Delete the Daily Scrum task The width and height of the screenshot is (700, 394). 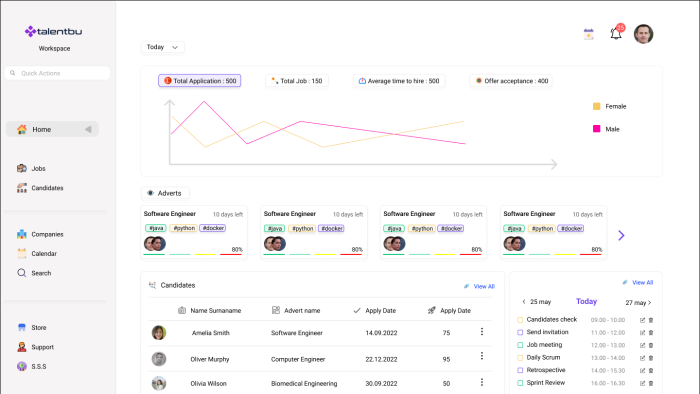(x=651, y=358)
